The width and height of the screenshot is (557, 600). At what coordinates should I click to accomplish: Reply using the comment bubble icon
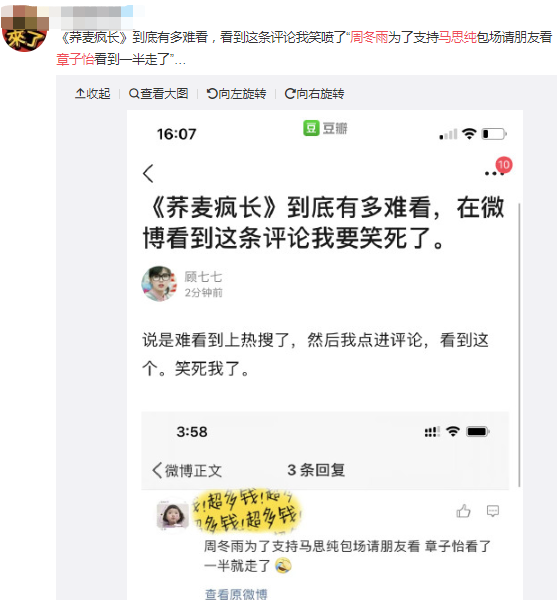(493, 511)
